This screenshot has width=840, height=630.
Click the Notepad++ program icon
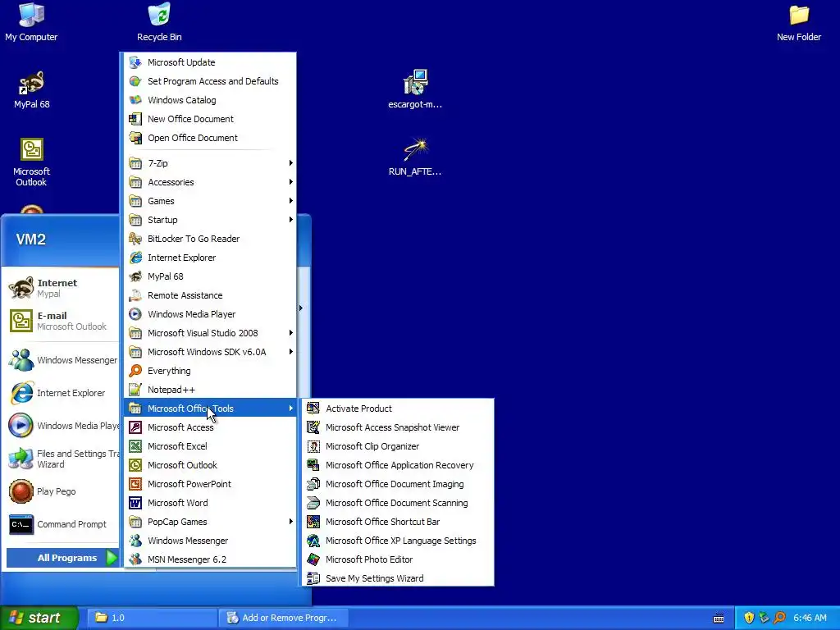(135, 390)
